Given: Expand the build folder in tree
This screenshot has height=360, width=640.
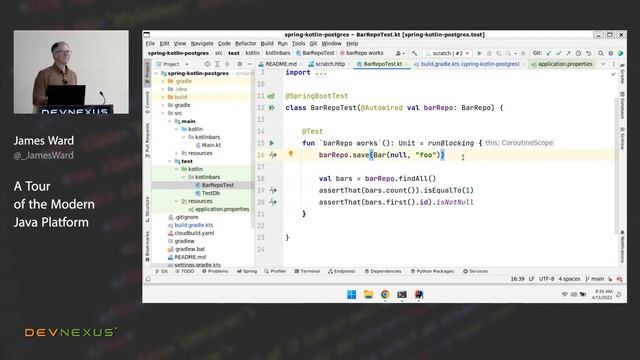Looking at the screenshot, I should [163, 97].
